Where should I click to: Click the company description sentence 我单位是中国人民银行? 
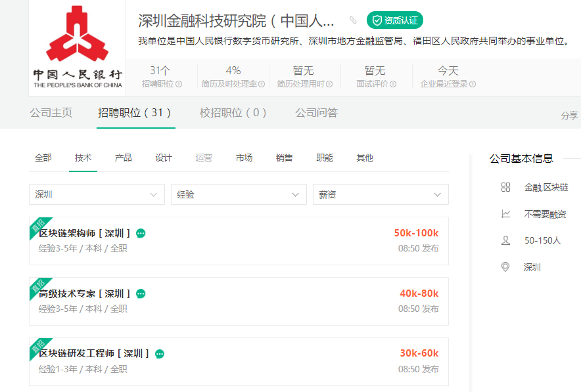pos(354,41)
